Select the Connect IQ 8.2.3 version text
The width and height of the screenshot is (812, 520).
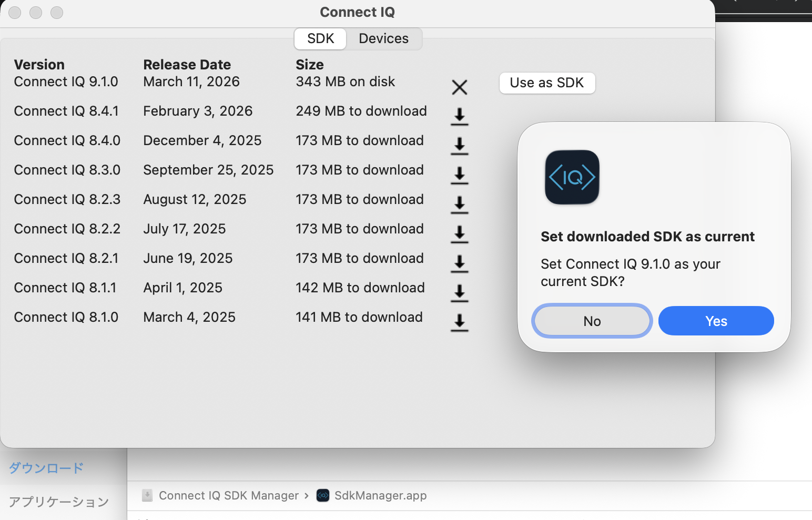click(67, 199)
